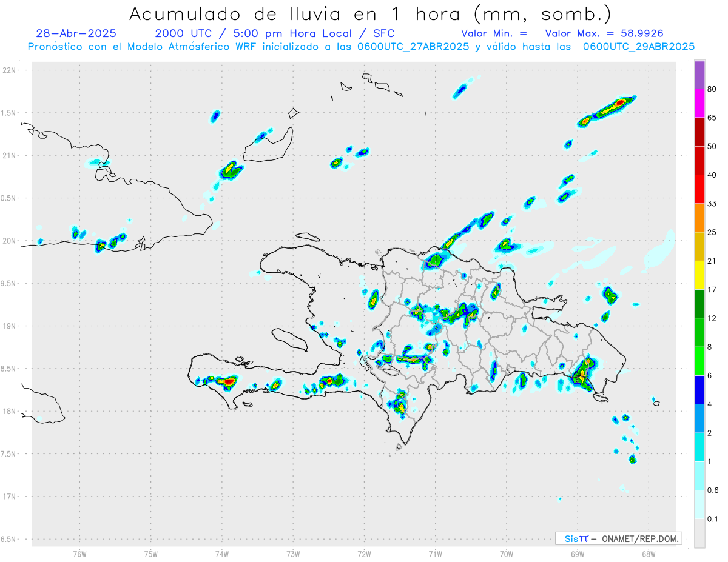
Task: Click the '17N' latitude label
Action: pyautogui.click(x=10, y=497)
